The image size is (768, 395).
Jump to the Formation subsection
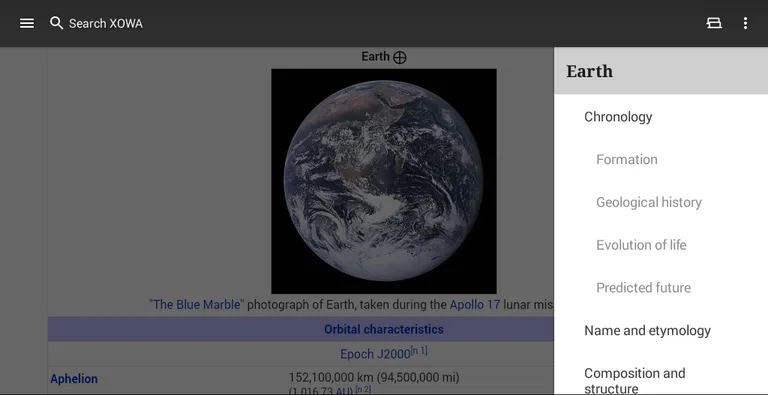tap(626, 159)
